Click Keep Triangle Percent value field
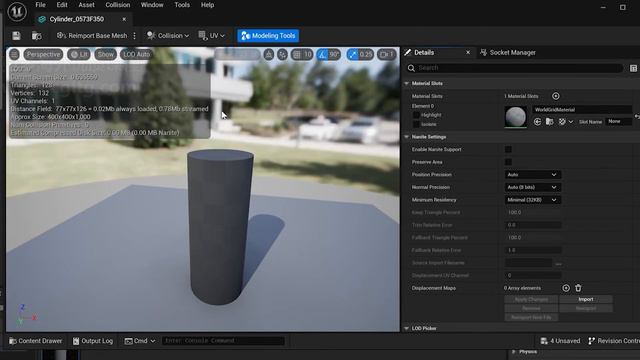Image resolution: width=640 pixels, height=360 pixels. [x=533, y=213]
